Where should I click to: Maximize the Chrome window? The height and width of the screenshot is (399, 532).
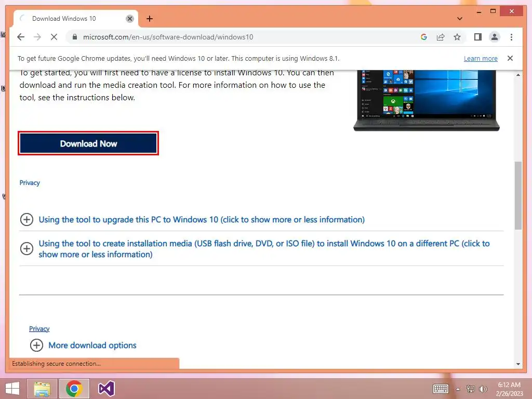point(493,11)
